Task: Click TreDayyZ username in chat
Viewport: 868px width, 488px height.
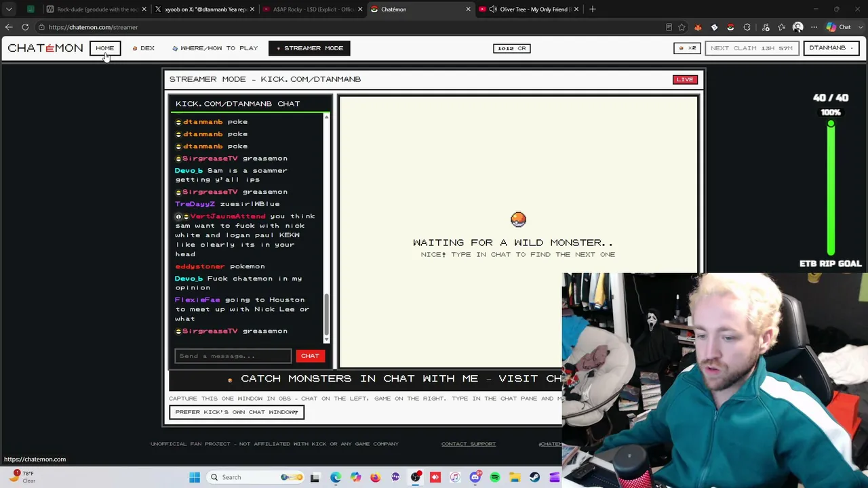Action: point(195,204)
